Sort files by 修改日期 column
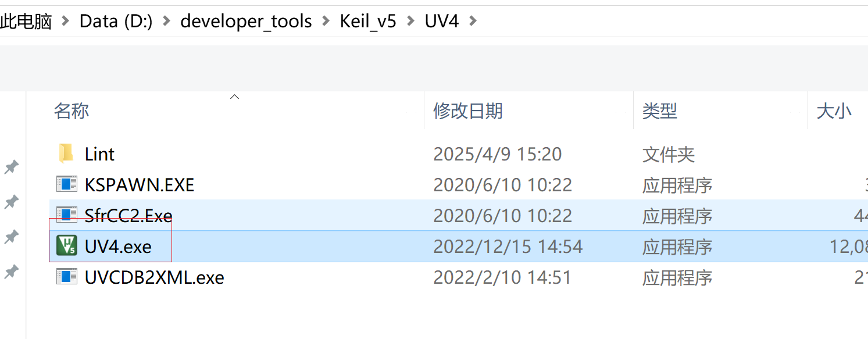Screen dimensions: 868x339 coord(468,110)
